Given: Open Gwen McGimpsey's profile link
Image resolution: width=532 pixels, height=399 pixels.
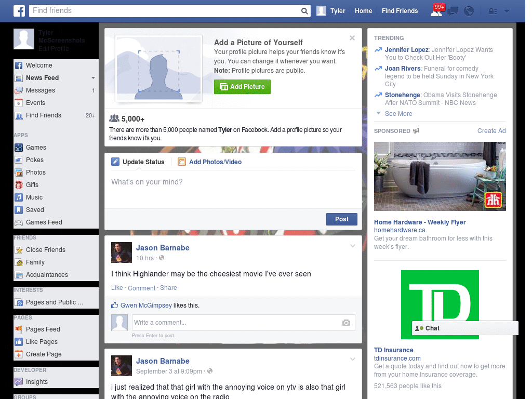Looking at the screenshot, I should [x=146, y=305].
